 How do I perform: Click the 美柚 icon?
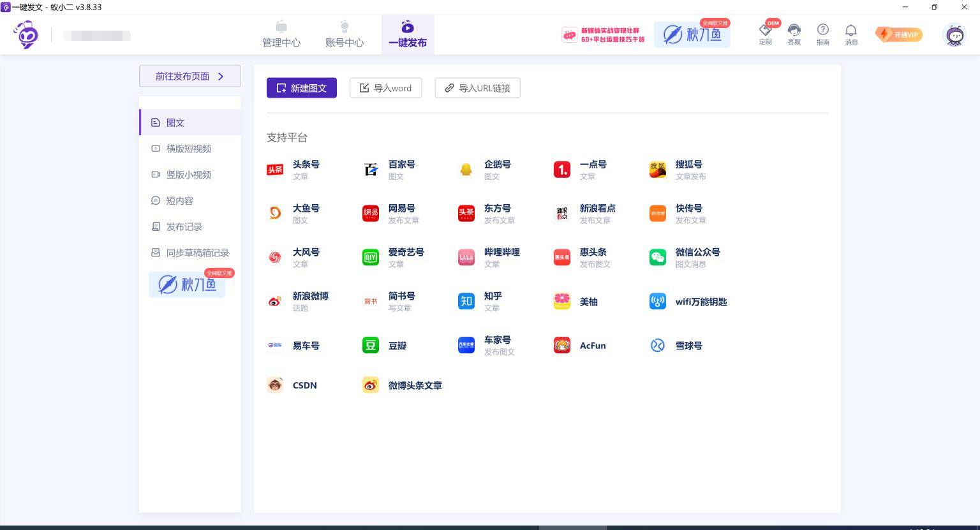tap(562, 302)
